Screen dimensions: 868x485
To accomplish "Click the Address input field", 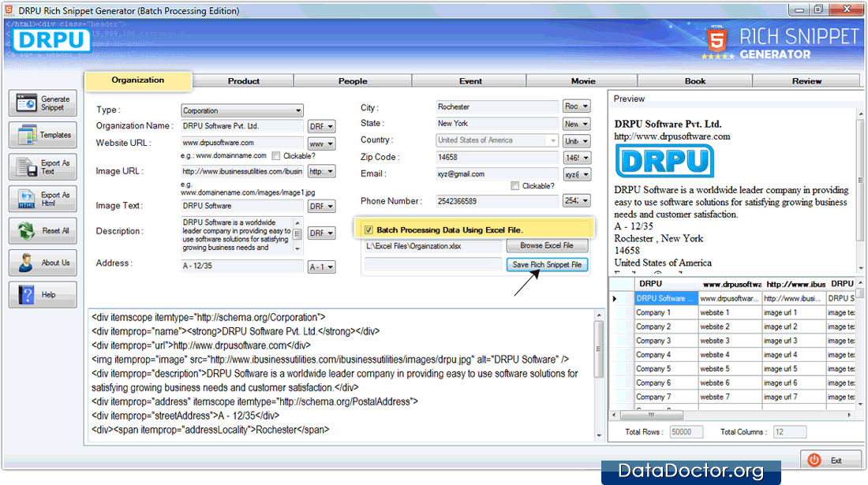I will point(242,266).
